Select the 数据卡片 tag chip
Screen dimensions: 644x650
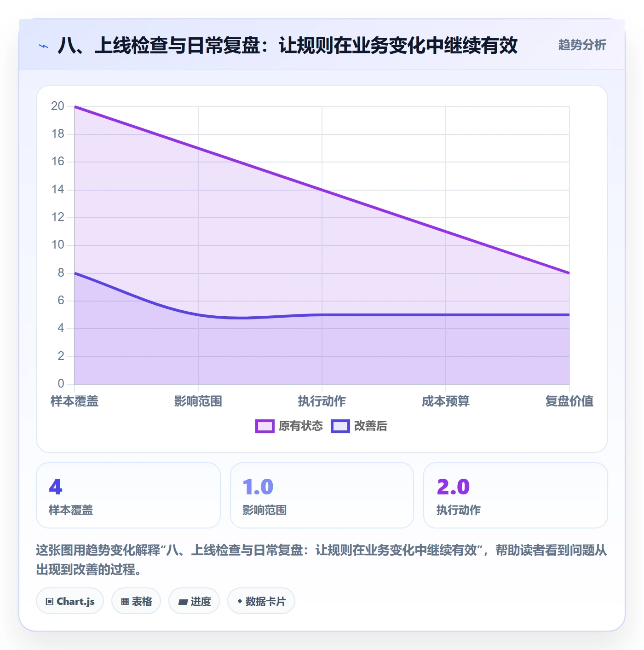[x=261, y=601]
